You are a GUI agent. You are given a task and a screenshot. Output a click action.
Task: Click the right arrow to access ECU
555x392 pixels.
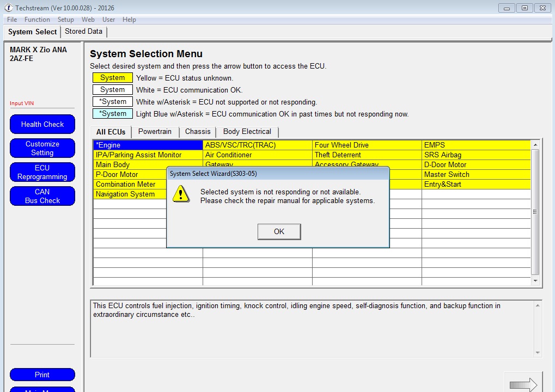point(523,384)
